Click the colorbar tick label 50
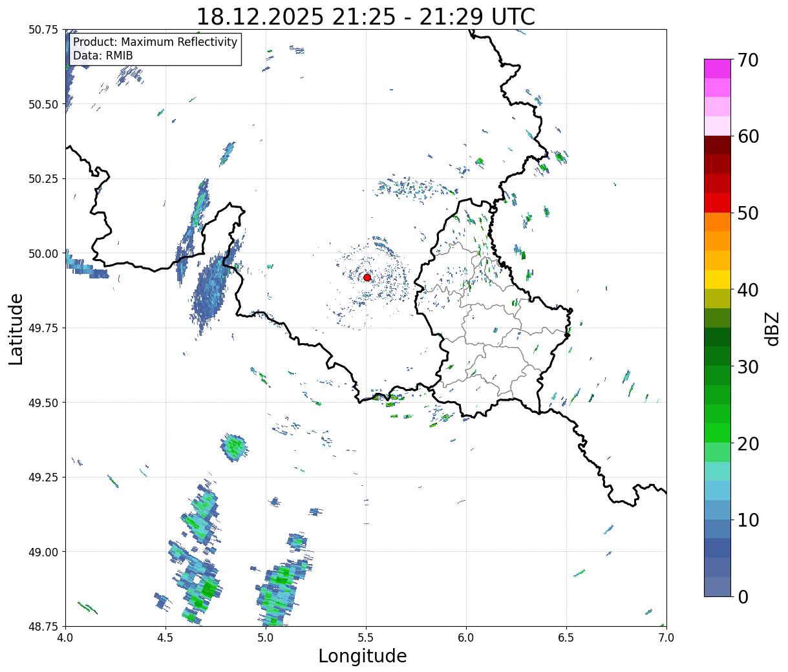 click(x=747, y=213)
